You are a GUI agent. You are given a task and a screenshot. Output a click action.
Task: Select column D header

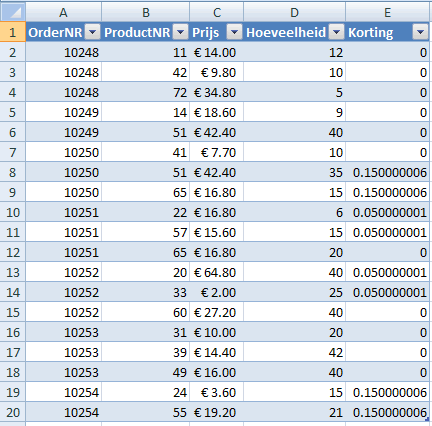click(294, 12)
